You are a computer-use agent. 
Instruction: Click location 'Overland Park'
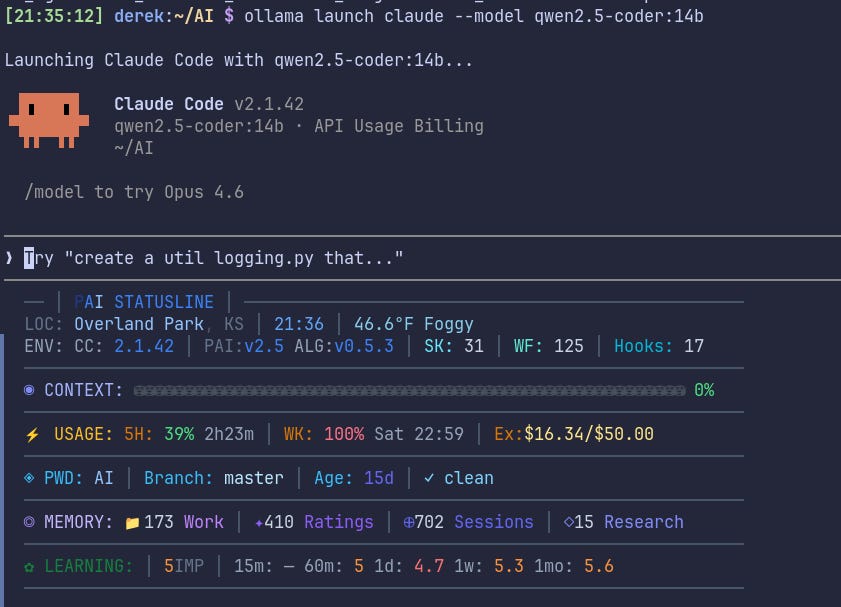pyautogui.click(x=139, y=324)
